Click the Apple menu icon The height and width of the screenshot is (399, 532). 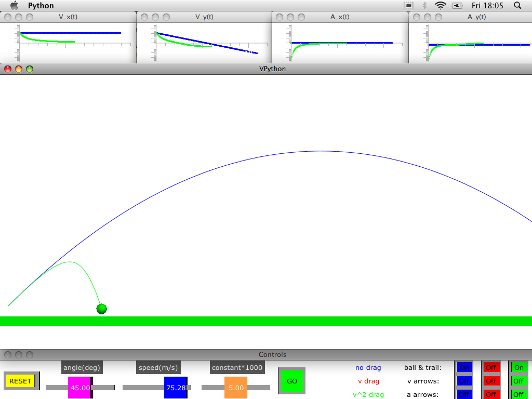(15, 6)
